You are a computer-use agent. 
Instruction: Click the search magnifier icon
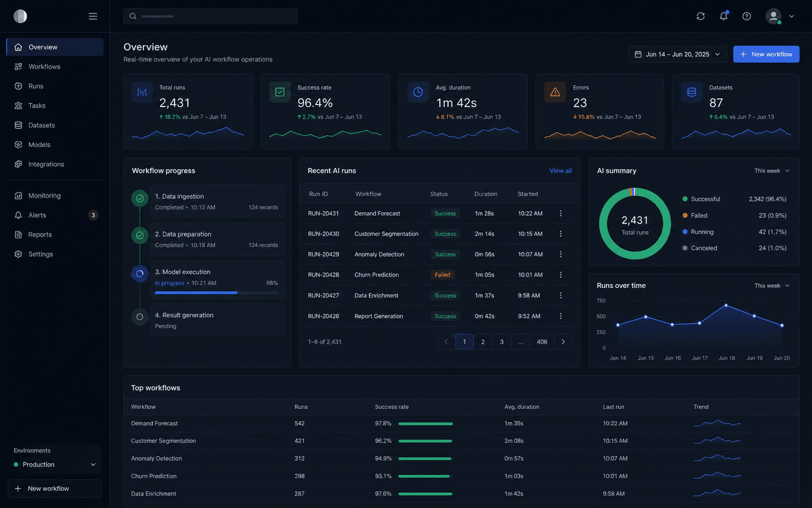click(x=133, y=16)
